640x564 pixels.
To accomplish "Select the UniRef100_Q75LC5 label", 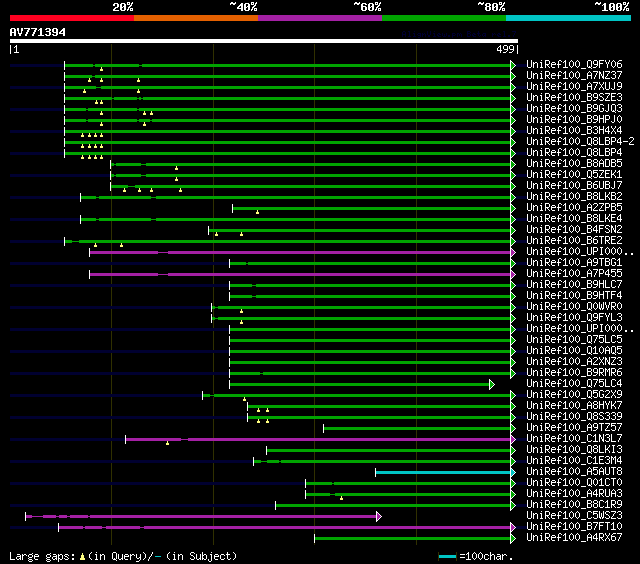I will tap(574, 340).
